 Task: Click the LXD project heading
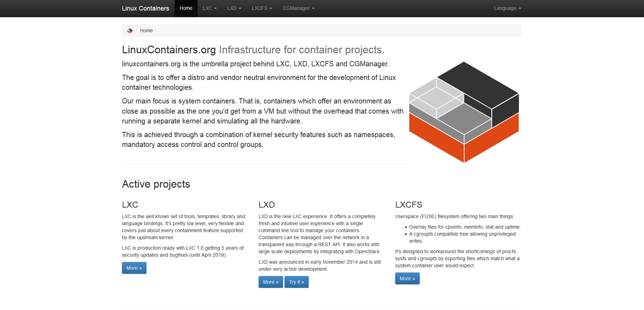(x=267, y=205)
